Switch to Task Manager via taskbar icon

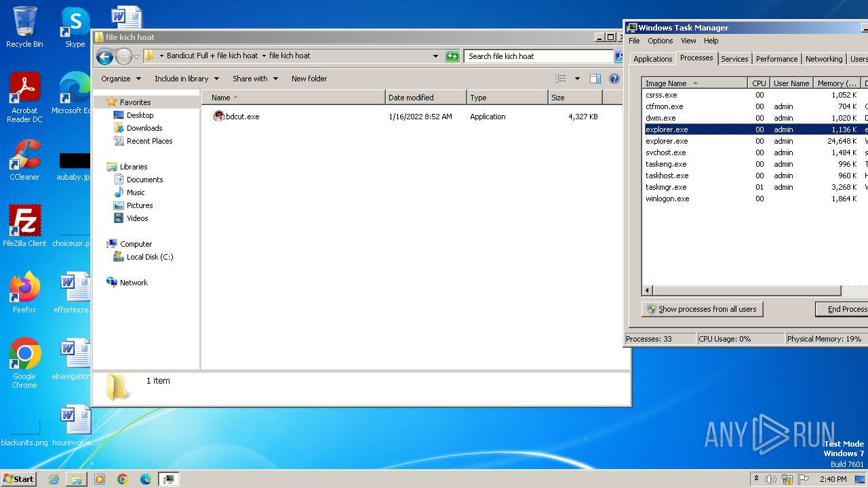pos(168,479)
